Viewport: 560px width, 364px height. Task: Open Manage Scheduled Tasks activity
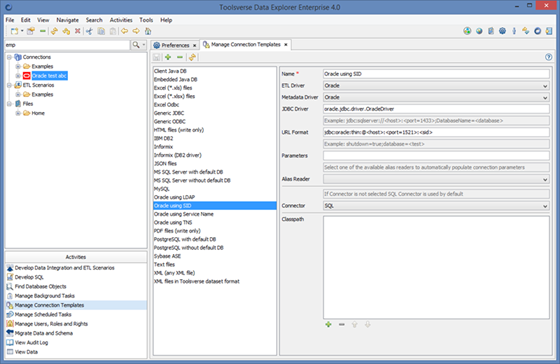coord(43,315)
